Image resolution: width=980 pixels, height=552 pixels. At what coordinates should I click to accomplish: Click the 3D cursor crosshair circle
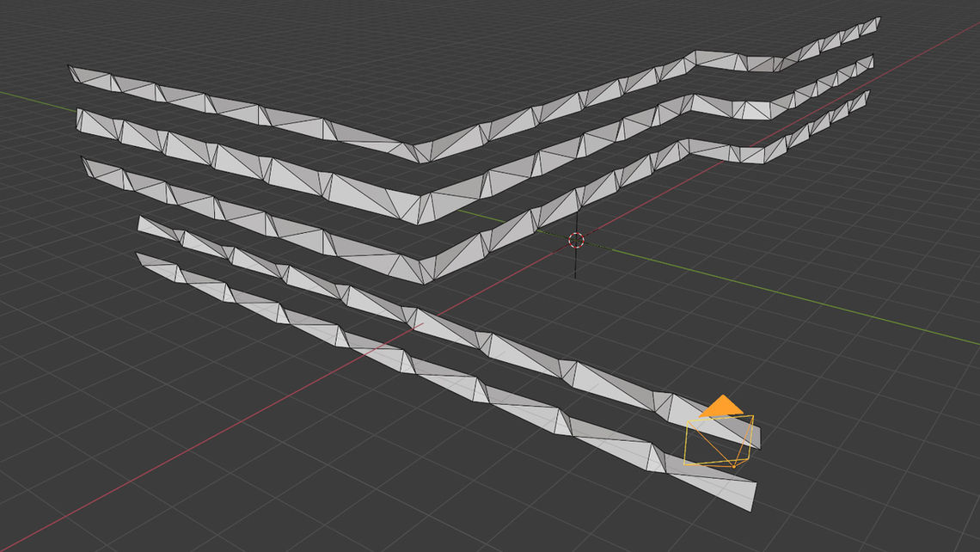tap(576, 240)
